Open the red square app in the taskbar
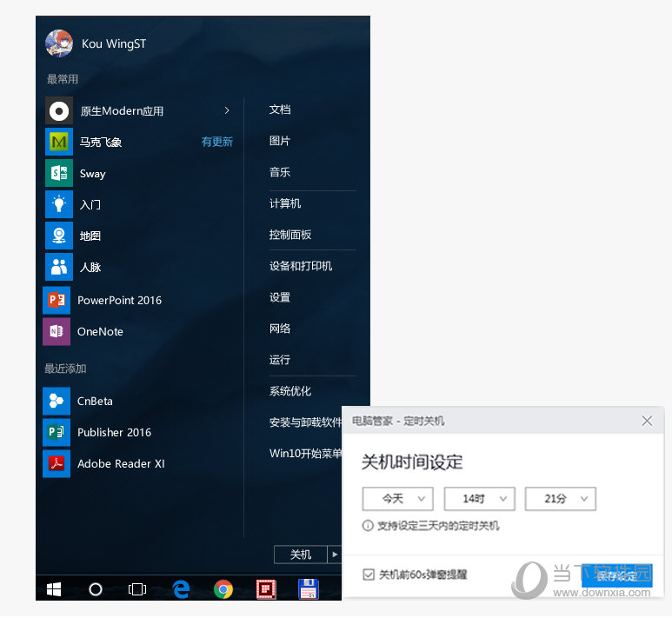The image size is (672, 618). [x=266, y=588]
